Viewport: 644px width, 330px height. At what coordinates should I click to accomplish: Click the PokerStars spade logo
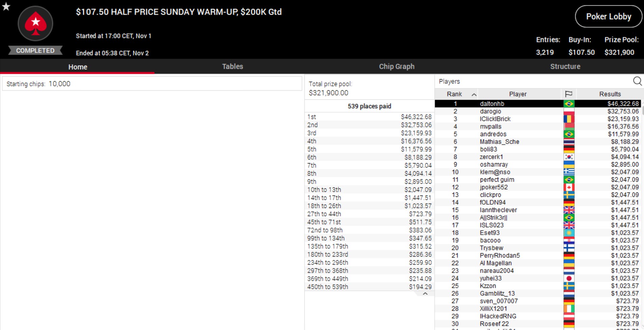(35, 24)
